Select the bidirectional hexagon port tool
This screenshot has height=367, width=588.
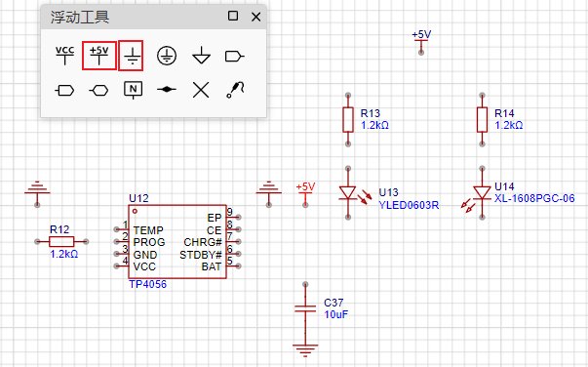point(99,91)
